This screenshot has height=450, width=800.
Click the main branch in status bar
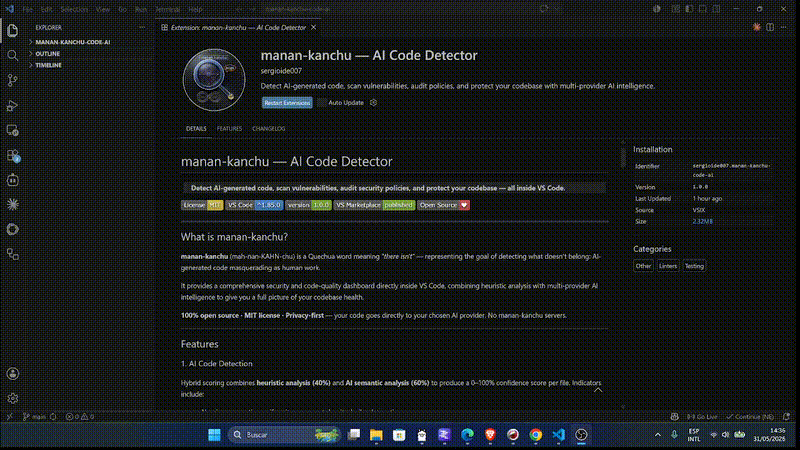[34, 416]
